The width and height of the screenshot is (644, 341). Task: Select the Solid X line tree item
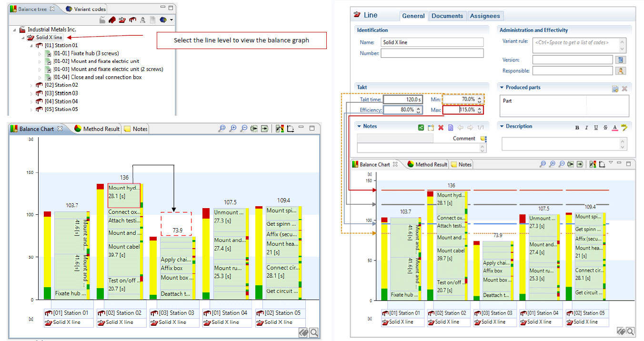coord(49,37)
